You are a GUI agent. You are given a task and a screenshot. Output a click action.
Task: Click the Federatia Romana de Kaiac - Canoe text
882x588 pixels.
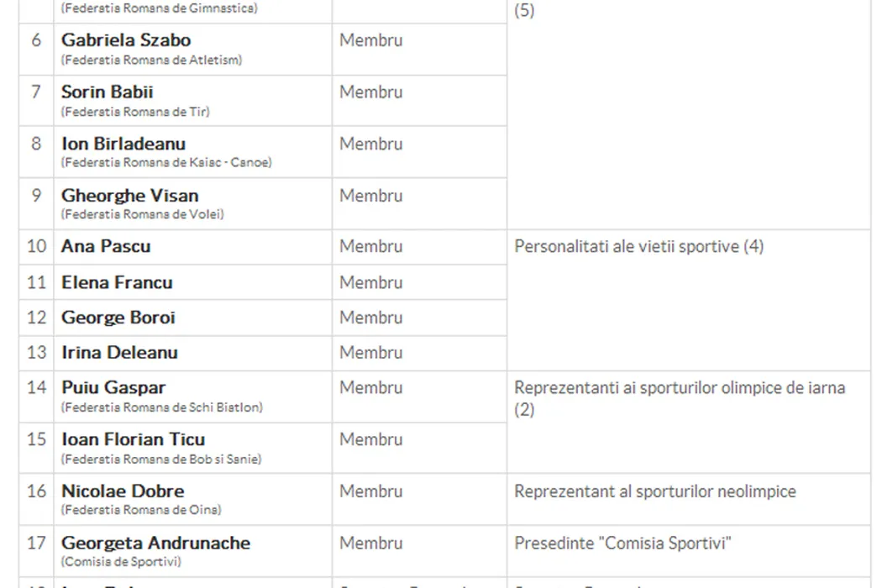point(166,163)
